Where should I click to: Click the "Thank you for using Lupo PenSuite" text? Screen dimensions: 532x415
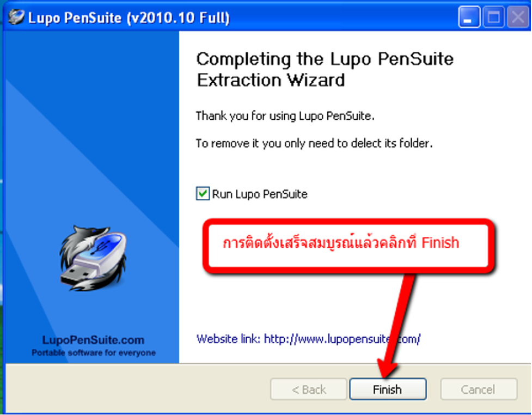[285, 116]
